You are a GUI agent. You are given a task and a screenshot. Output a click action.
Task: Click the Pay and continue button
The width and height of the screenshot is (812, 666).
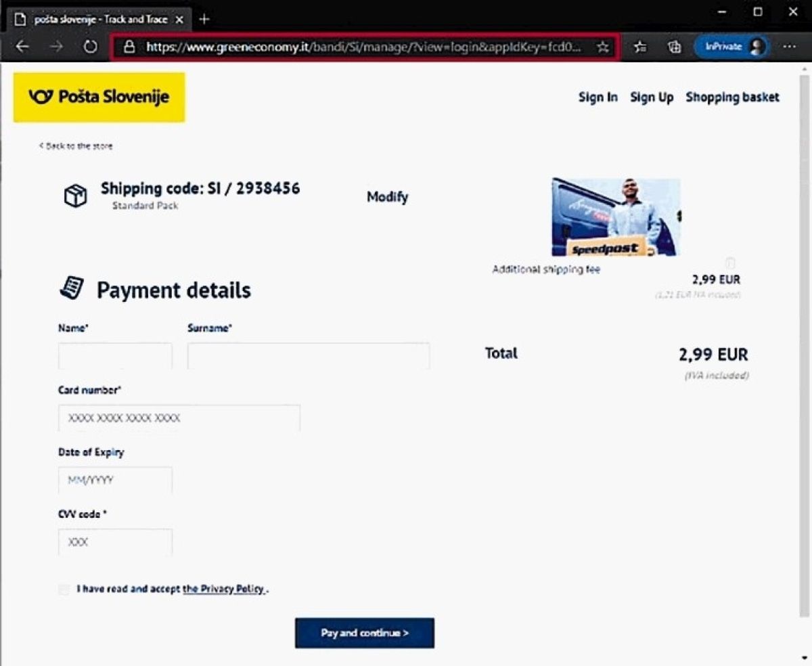click(365, 633)
